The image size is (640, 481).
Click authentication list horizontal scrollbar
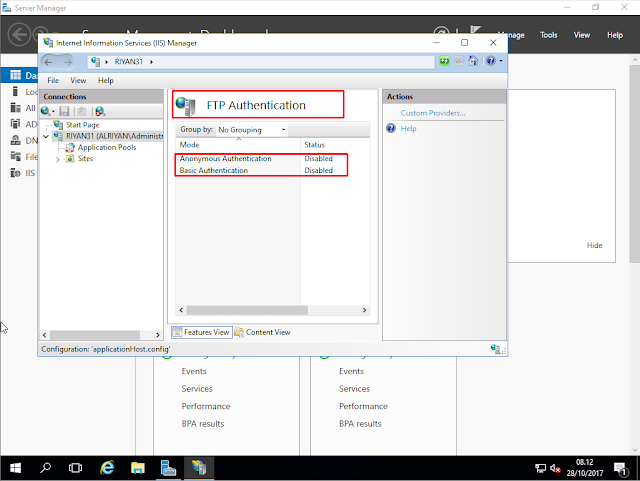coord(247,310)
